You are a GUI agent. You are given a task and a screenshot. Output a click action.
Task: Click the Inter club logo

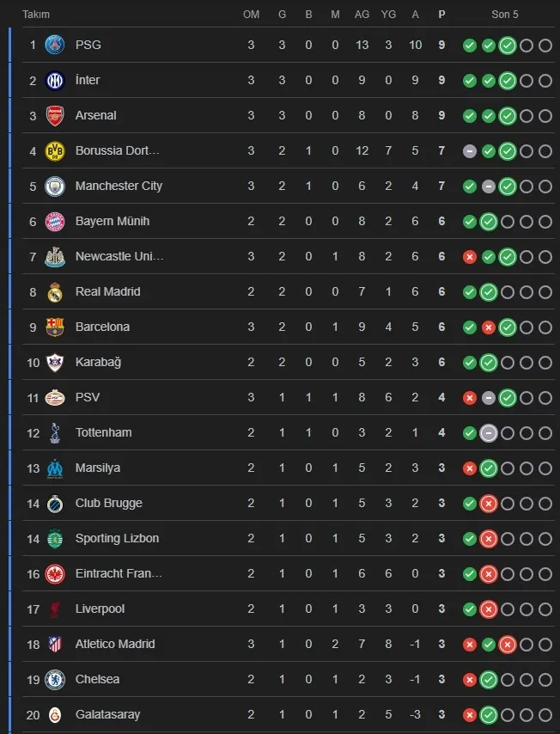(55, 80)
